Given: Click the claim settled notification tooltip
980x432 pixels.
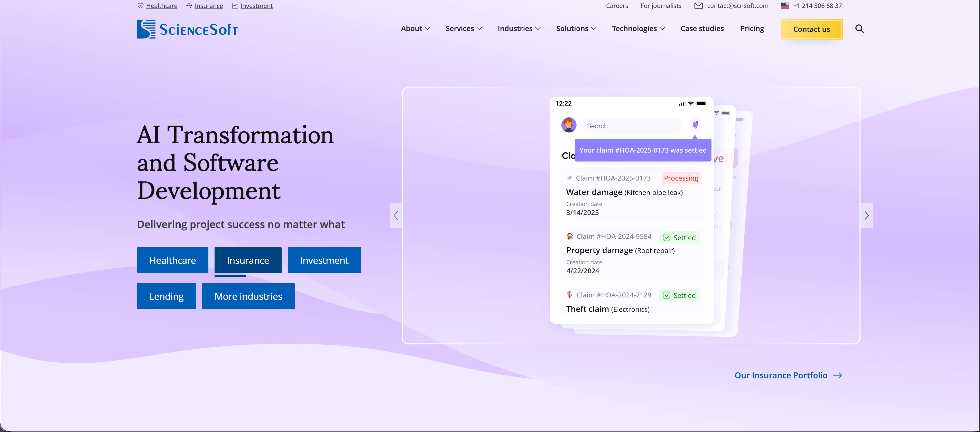Looking at the screenshot, I should point(643,150).
